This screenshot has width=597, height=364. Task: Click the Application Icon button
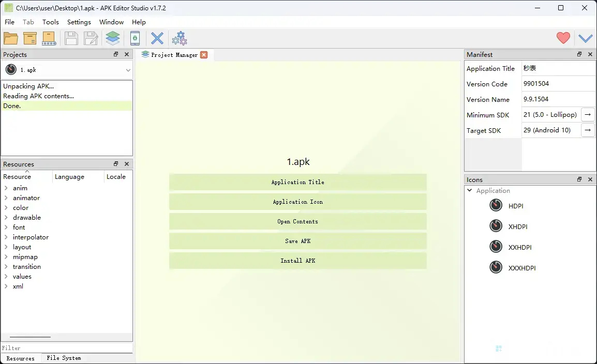click(x=298, y=202)
